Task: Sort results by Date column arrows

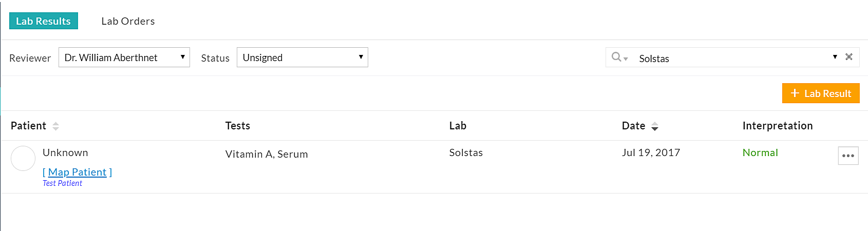Action: click(654, 126)
